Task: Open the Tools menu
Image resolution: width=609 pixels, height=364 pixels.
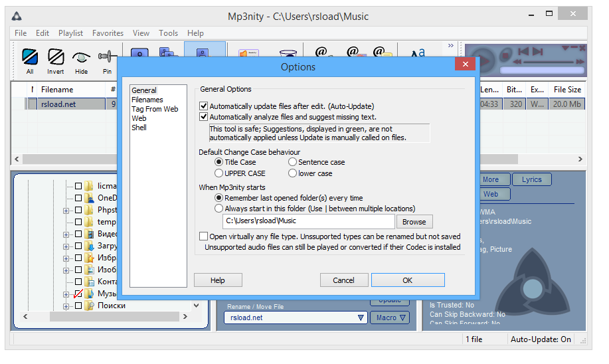Action: pyautogui.click(x=168, y=33)
